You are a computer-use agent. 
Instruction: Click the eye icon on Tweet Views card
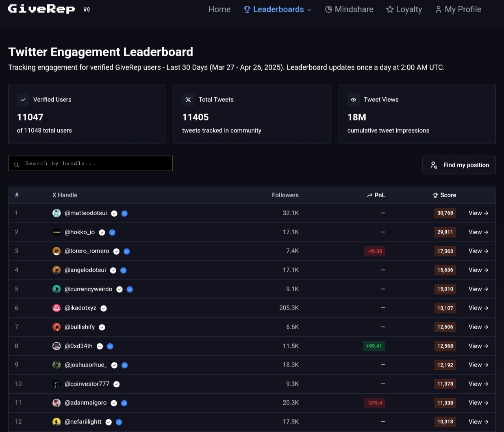point(354,100)
